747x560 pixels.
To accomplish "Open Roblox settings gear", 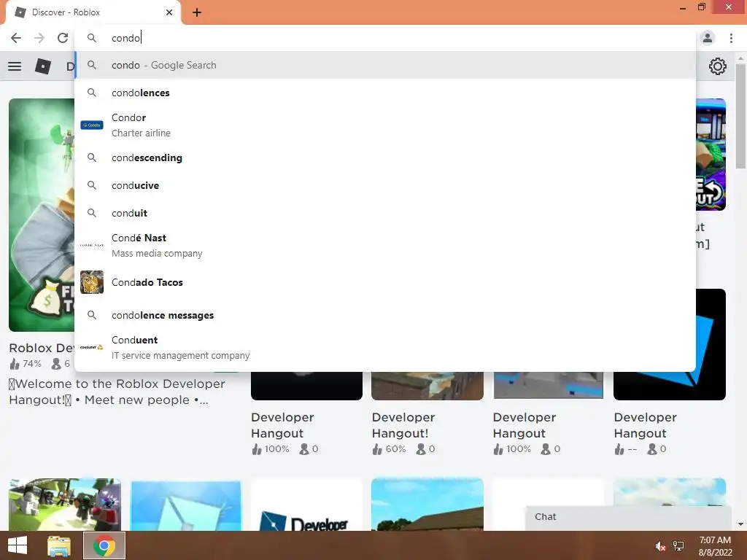I will (x=718, y=66).
